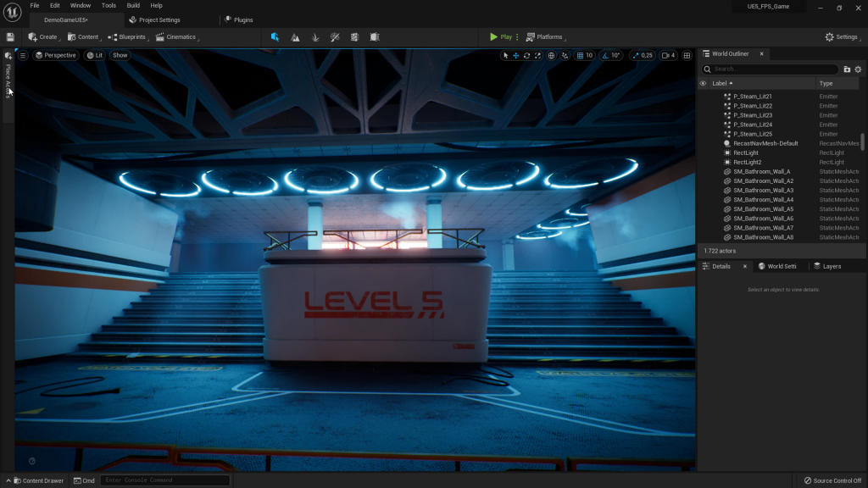The width and height of the screenshot is (868, 488).
Task: Open Play options three-dot menu
Action: (517, 37)
